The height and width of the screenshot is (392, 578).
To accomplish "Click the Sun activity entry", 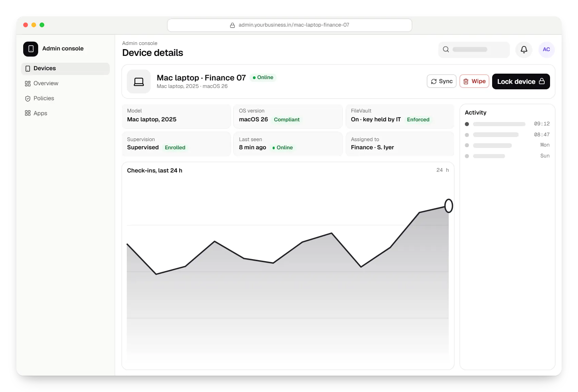I will [507, 156].
